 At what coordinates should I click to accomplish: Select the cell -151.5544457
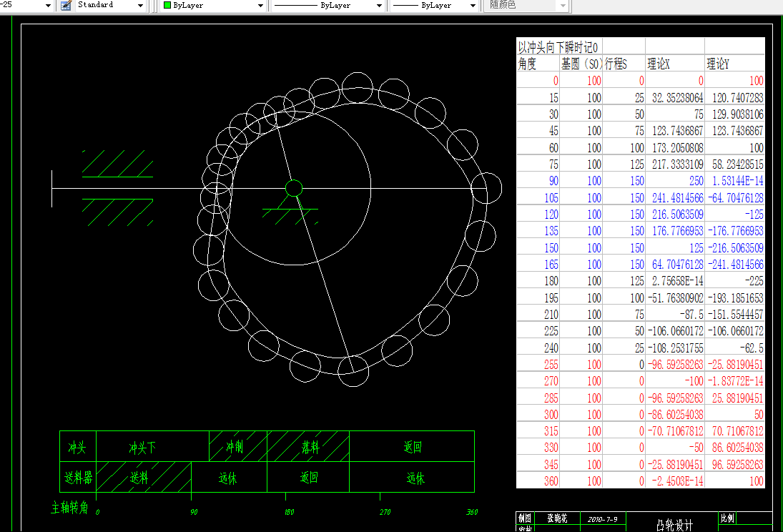(736, 315)
